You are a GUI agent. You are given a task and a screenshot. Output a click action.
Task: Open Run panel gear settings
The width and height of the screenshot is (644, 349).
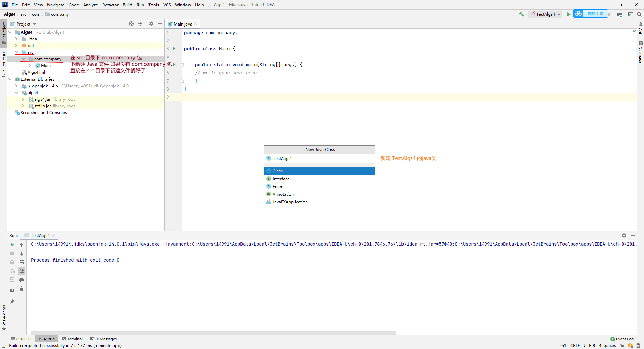(624, 235)
